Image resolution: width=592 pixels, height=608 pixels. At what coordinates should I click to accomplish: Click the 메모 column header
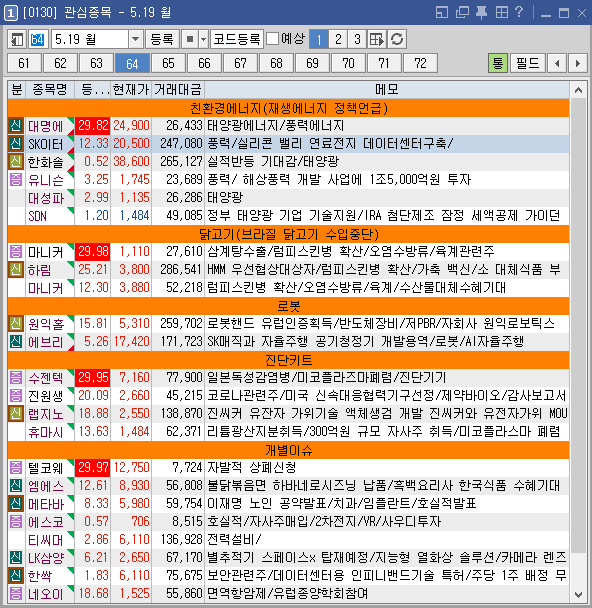(387, 90)
